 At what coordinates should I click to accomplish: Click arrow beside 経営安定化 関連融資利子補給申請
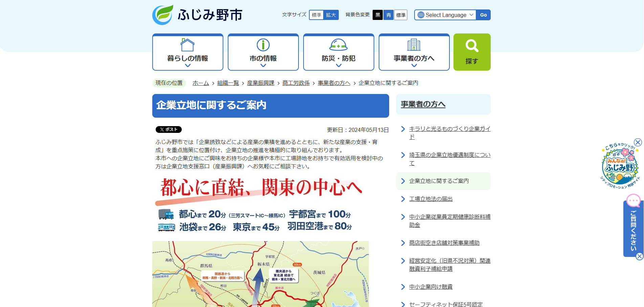403,261
